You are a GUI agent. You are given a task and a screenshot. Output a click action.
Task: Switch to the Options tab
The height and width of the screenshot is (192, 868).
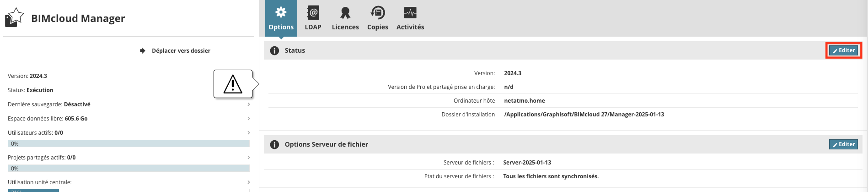281,18
